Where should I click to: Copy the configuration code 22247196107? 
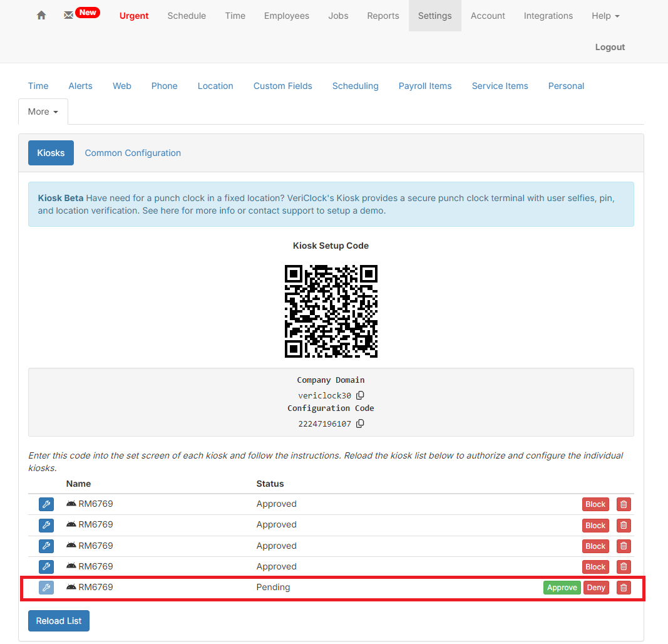tap(361, 423)
